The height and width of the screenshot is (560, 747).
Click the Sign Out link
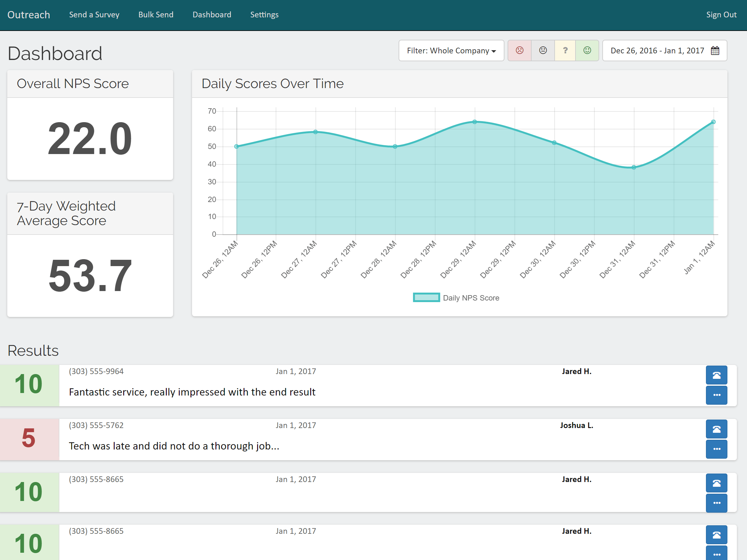click(721, 15)
